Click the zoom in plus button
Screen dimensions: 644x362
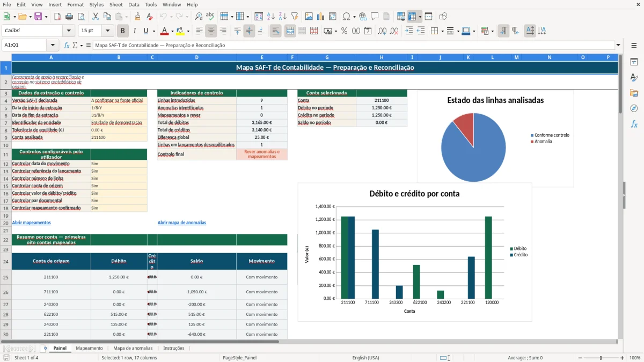point(623,358)
